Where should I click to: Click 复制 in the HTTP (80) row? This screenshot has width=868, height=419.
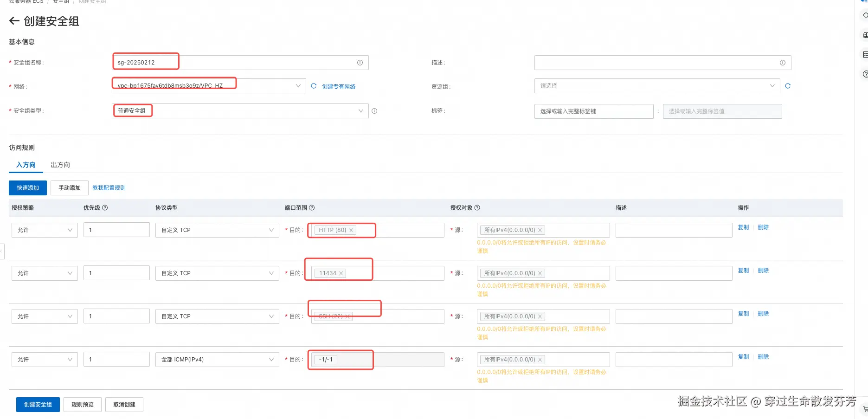(743, 227)
